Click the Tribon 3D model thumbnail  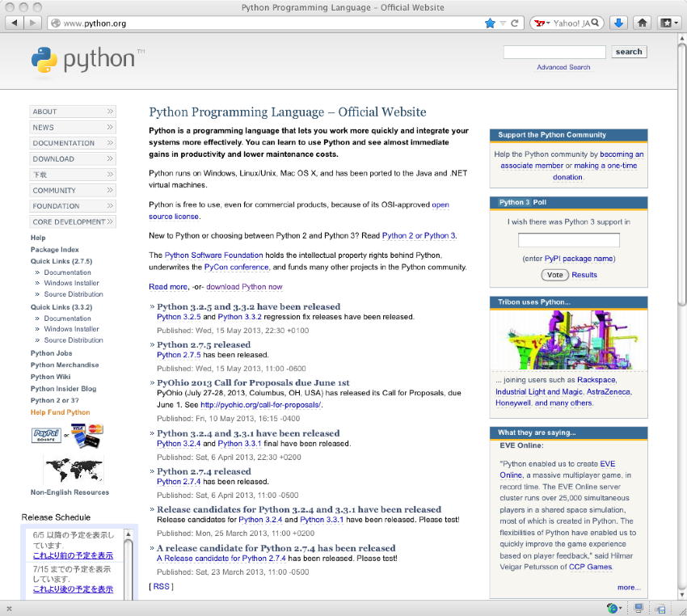click(x=568, y=340)
